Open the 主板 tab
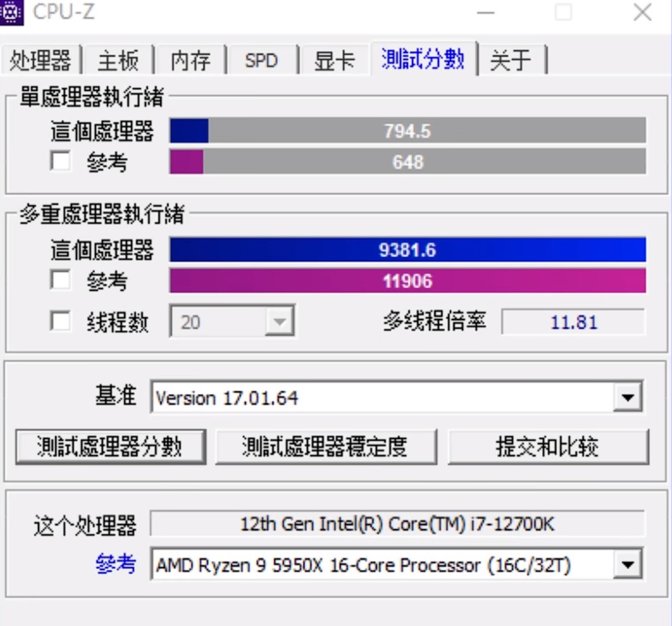This screenshot has width=672, height=626. (x=118, y=60)
